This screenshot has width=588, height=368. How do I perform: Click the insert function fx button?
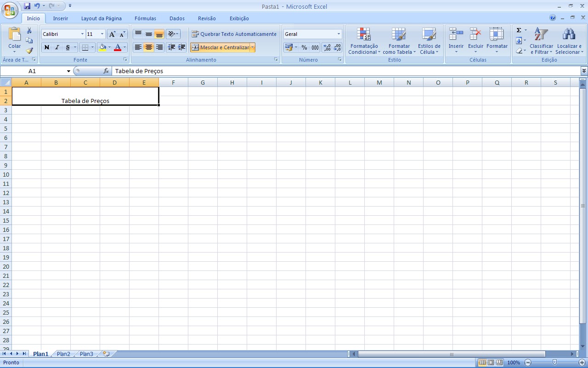pyautogui.click(x=106, y=71)
